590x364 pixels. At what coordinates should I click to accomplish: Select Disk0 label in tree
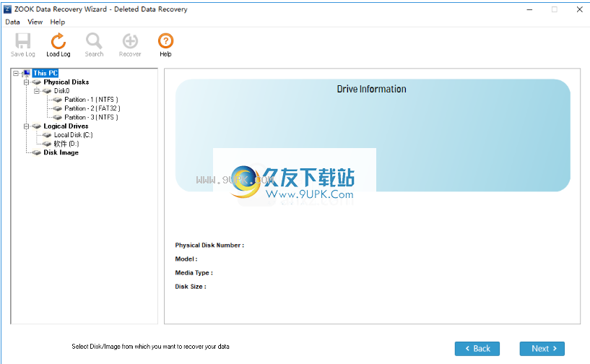[61, 91]
